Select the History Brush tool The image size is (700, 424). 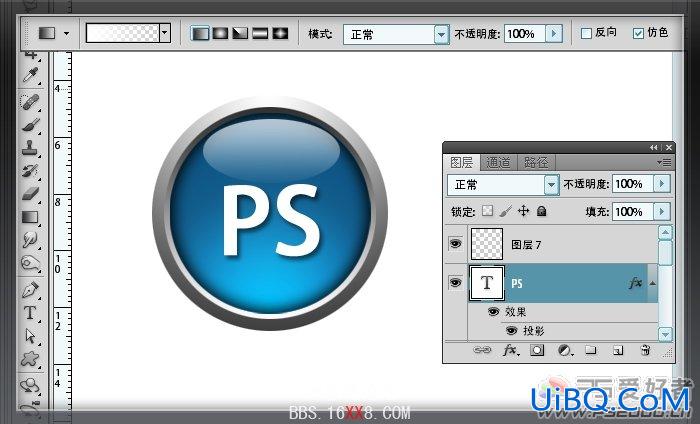30,171
